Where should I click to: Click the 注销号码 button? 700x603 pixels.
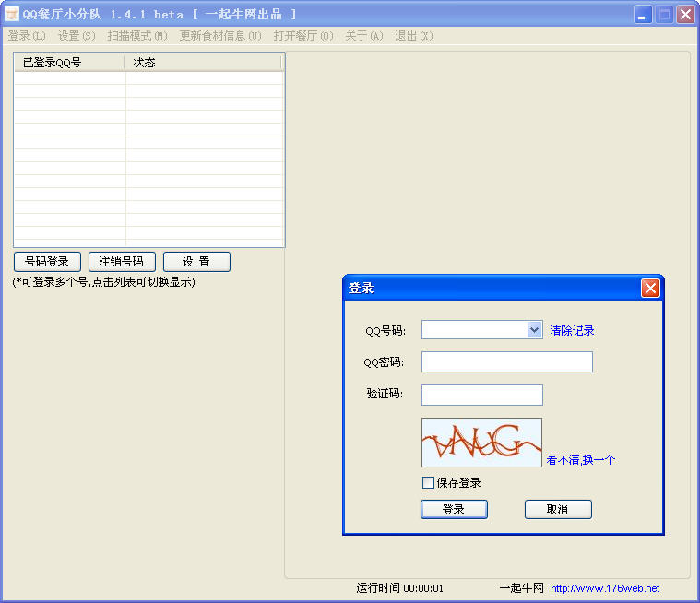coord(122,262)
